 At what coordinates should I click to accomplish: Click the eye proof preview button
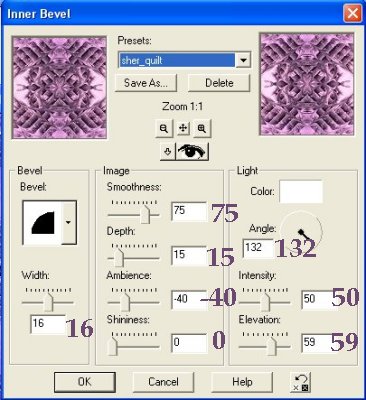pyautogui.click(x=192, y=152)
